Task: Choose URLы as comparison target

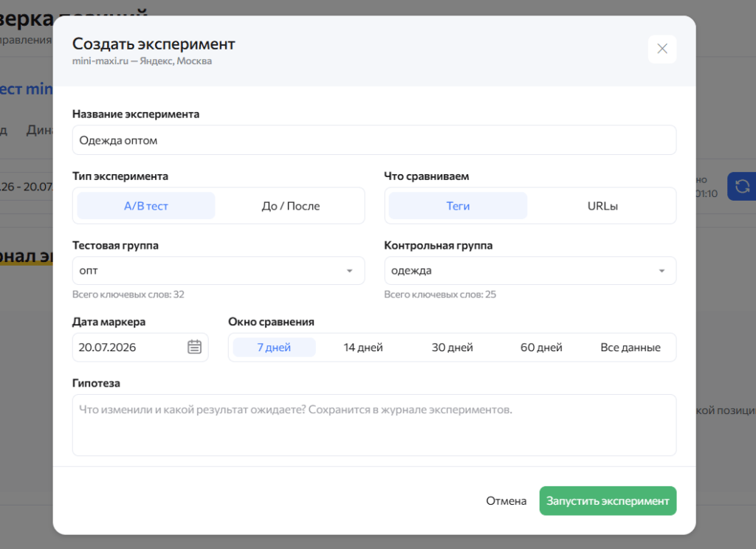Action: [602, 206]
